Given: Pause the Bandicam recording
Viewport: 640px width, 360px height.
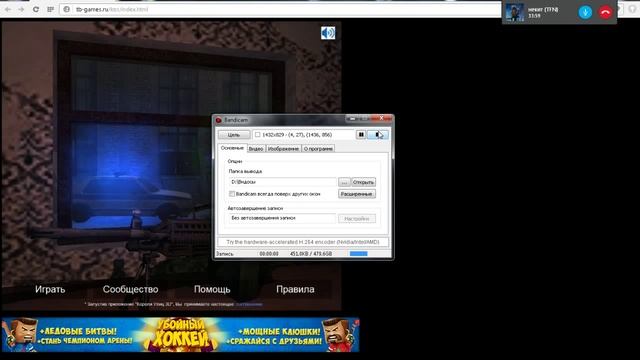Looking at the screenshot, I should pyautogui.click(x=361, y=134).
